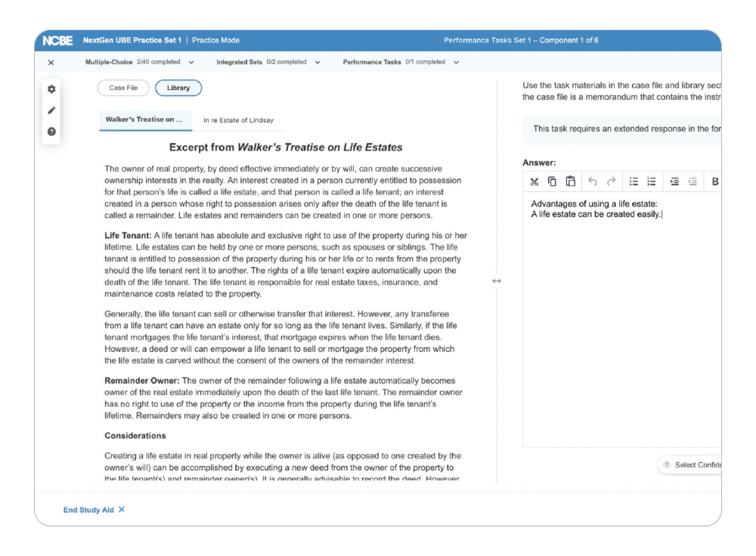
Task: Click End Study Aid at bottom
Action: [88, 510]
